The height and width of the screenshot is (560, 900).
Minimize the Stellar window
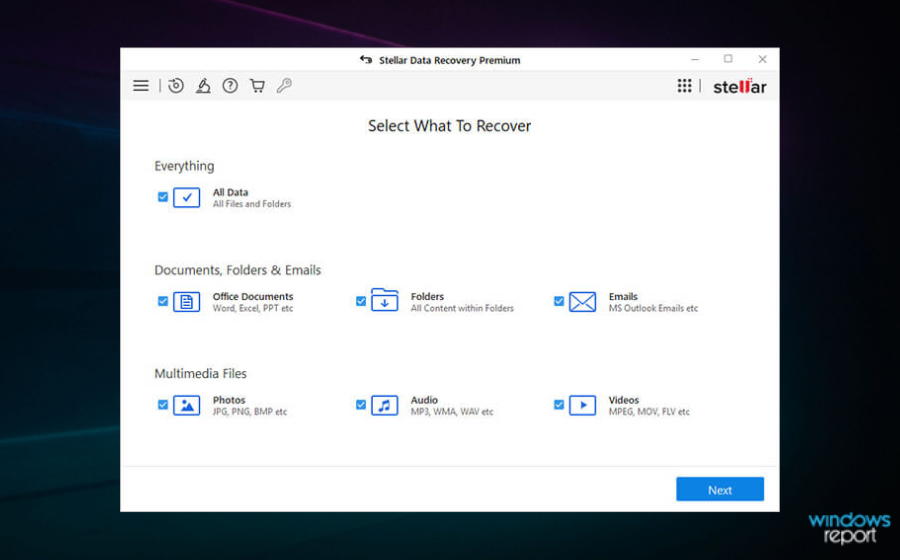tap(695, 59)
